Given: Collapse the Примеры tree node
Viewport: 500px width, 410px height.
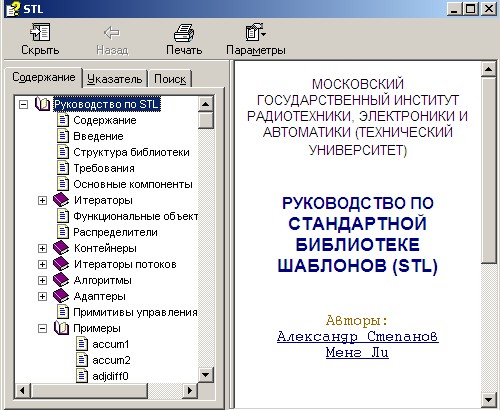Looking at the screenshot, I should [x=42, y=328].
